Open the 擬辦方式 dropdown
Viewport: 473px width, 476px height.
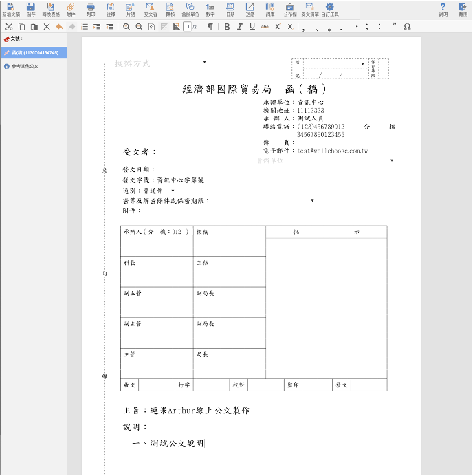204,62
